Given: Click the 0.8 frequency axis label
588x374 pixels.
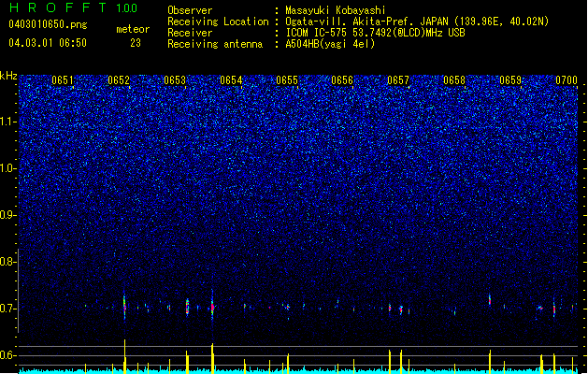Looking at the screenshot, I should (x=7, y=262).
